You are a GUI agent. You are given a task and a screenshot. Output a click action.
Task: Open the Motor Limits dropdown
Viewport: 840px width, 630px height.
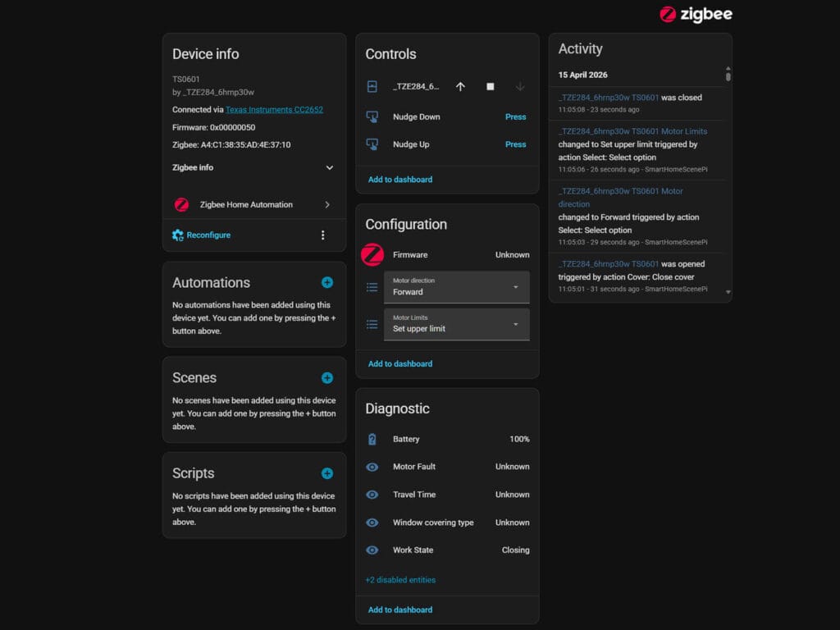pos(456,324)
